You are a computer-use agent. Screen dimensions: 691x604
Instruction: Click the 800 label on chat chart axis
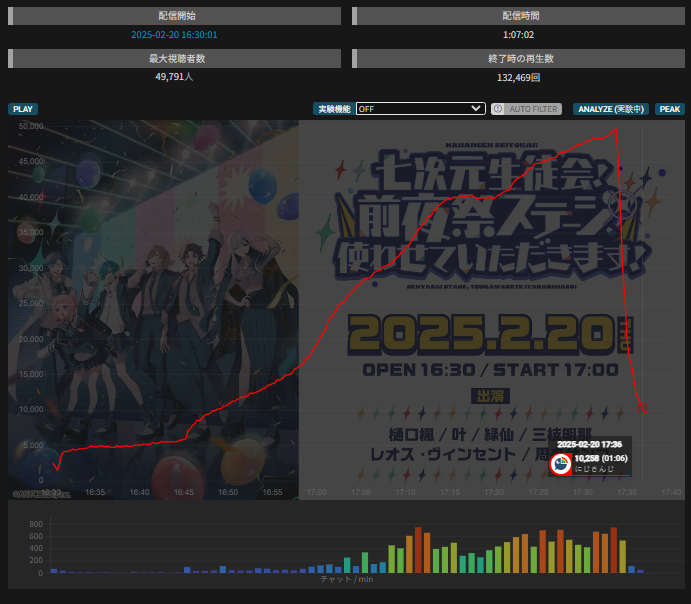[36, 524]
